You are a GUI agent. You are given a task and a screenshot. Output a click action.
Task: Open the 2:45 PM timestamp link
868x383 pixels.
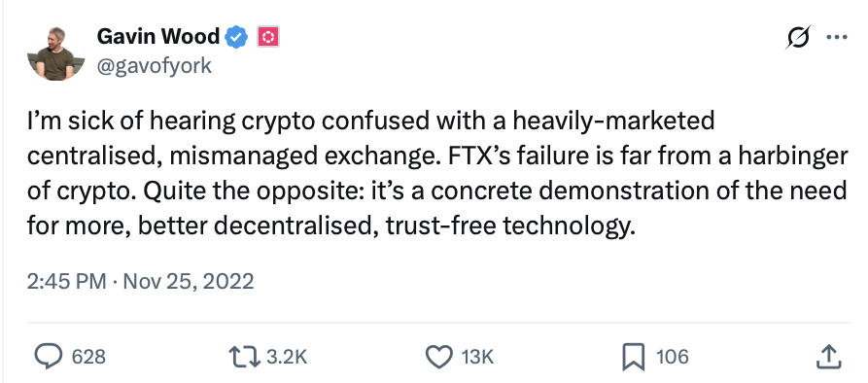pyautogui.click(x=66, y=281)
